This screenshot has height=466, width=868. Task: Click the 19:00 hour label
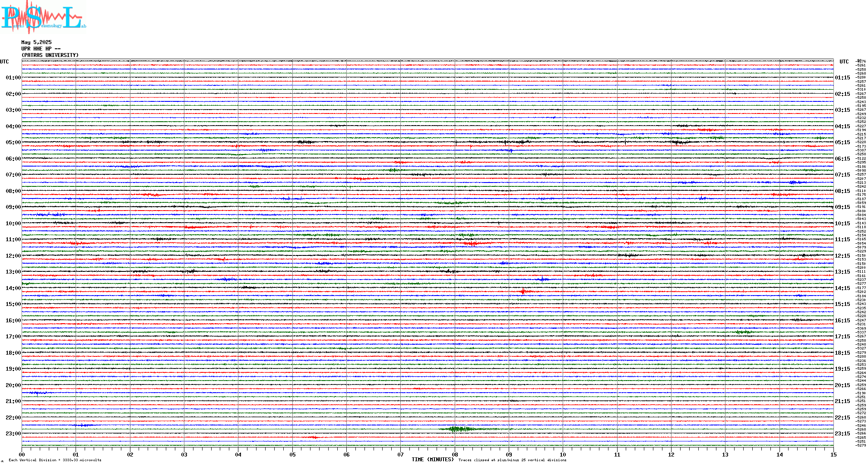pos(13,369)
